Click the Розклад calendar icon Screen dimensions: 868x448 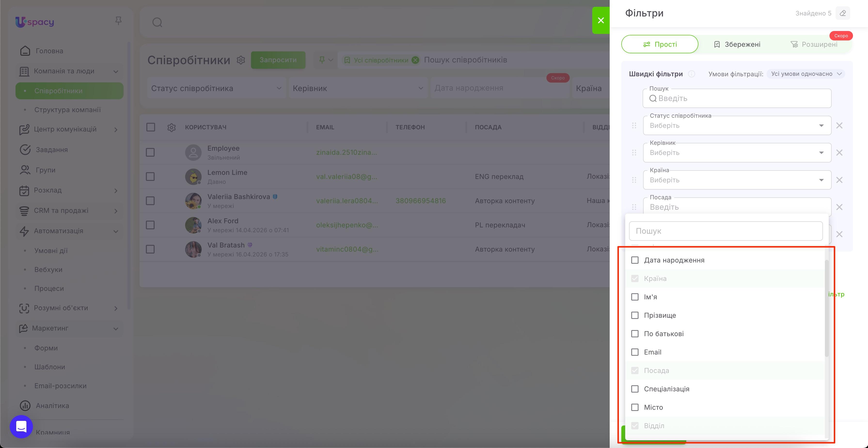(x=24, y=191)
